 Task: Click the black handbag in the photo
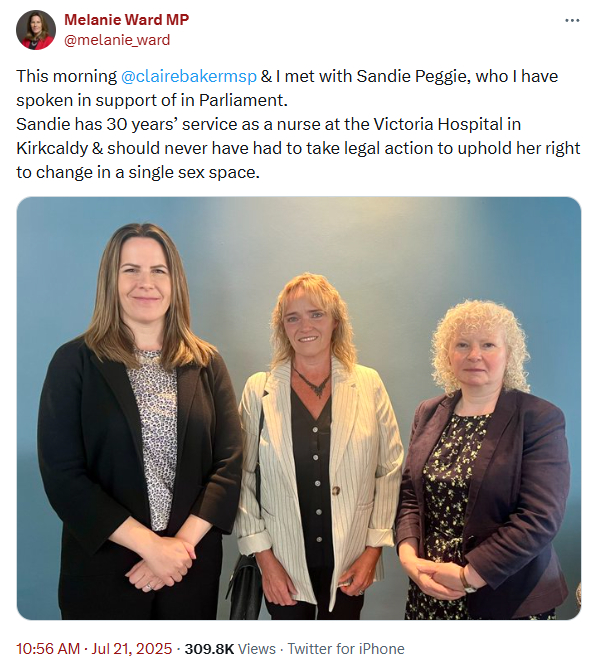244,587
